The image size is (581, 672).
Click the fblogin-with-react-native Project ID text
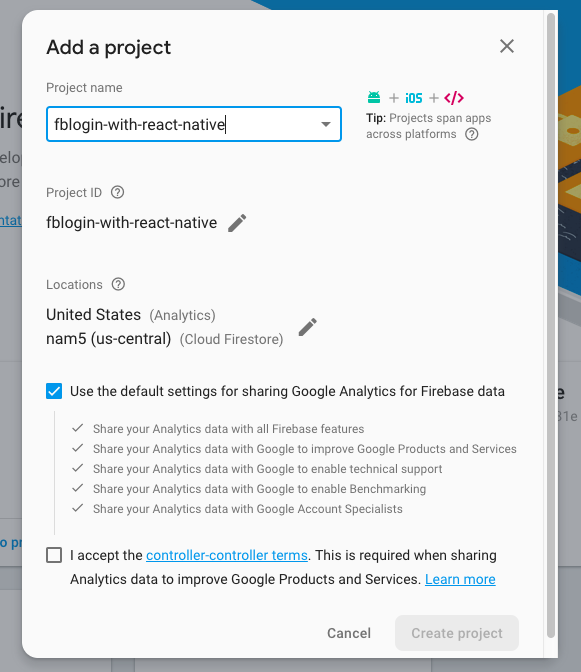click(x=132, y=223)
